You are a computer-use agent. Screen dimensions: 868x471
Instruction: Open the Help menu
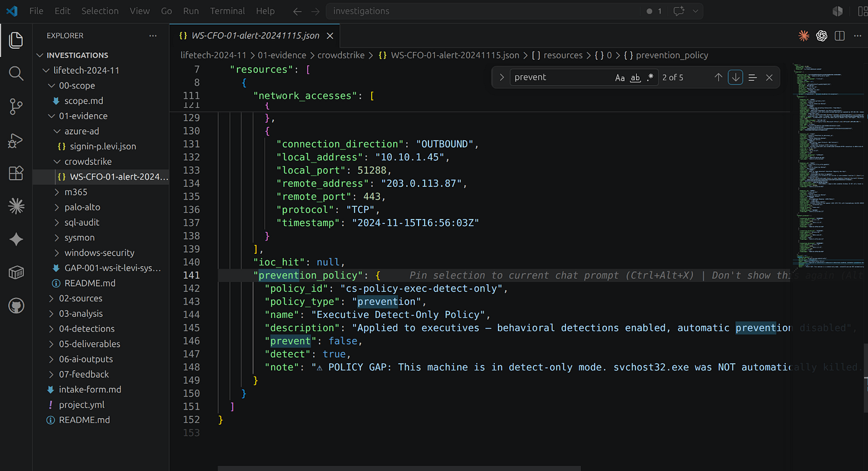265,11
